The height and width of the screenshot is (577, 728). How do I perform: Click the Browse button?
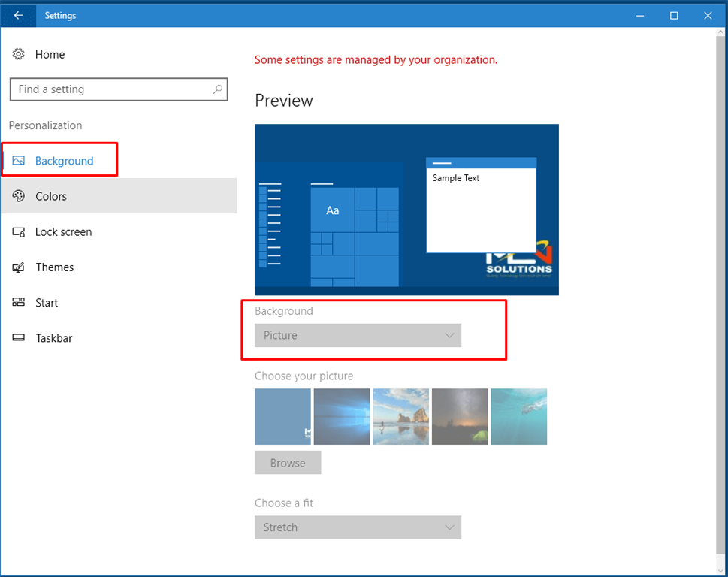point(288,462)
